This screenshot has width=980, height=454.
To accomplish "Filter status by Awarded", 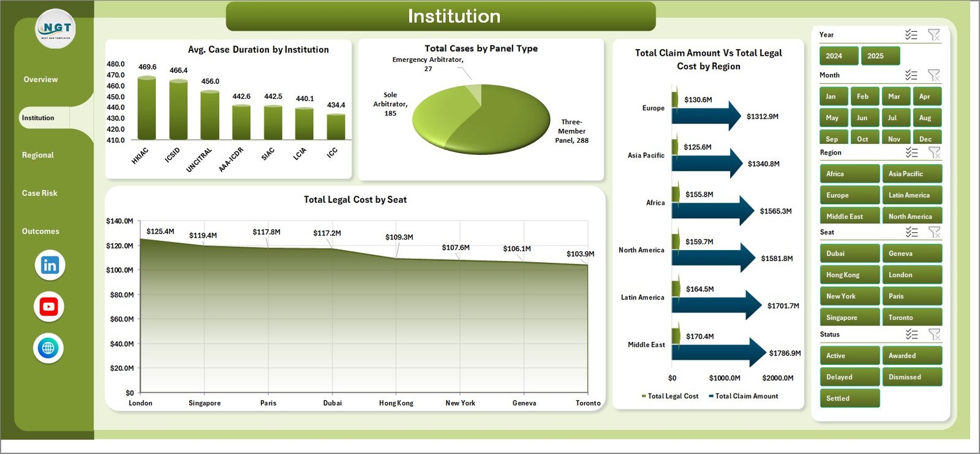I will (912, 355).
